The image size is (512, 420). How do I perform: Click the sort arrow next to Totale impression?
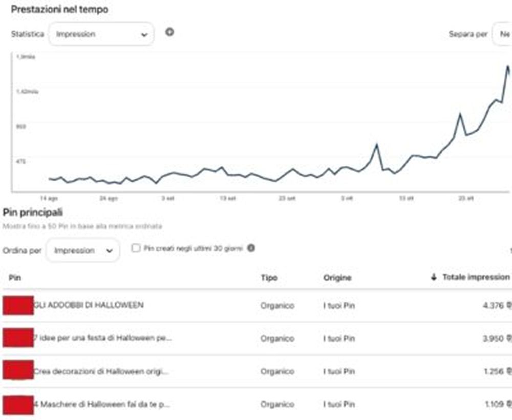(434, 277)
